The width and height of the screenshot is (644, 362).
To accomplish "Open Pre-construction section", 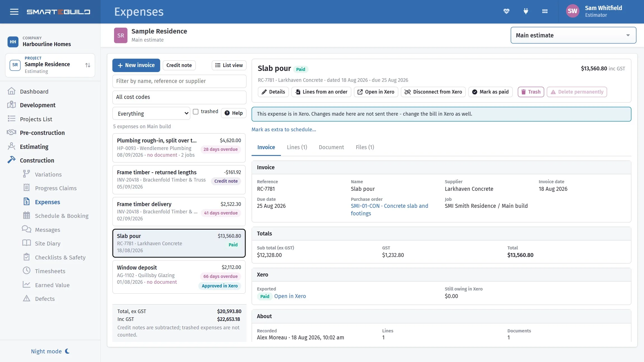I will click(x=42, y=133).
